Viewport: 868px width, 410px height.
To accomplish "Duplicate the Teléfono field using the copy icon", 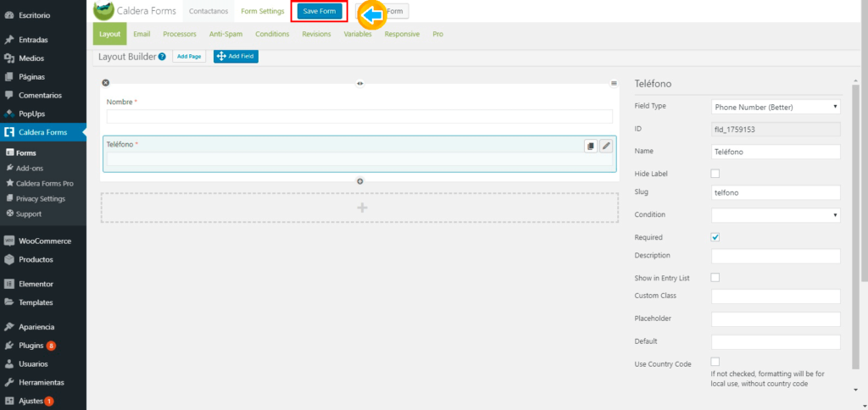I will (591, 146).
